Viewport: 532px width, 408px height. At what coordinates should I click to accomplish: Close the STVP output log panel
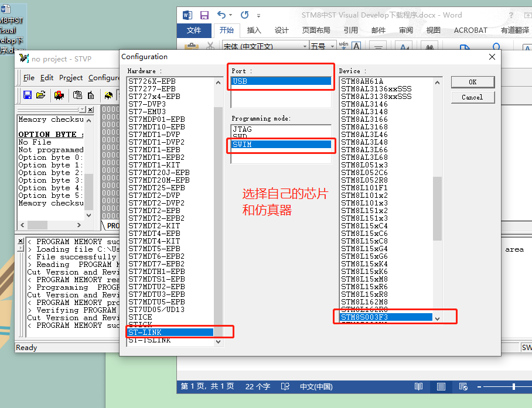click(21, 241)
